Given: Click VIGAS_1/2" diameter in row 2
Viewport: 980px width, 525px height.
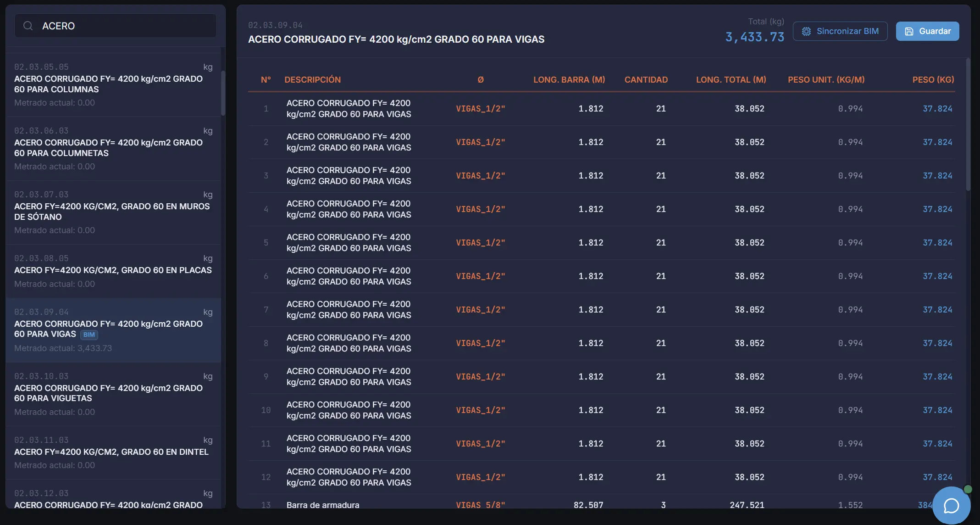Looking at the screenshot, I should point(481,142).
